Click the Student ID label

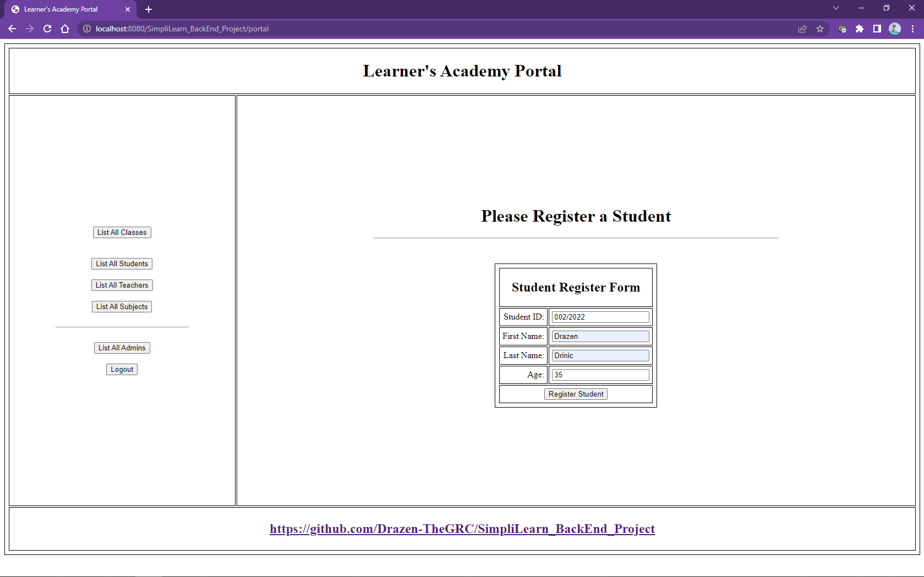523,317
